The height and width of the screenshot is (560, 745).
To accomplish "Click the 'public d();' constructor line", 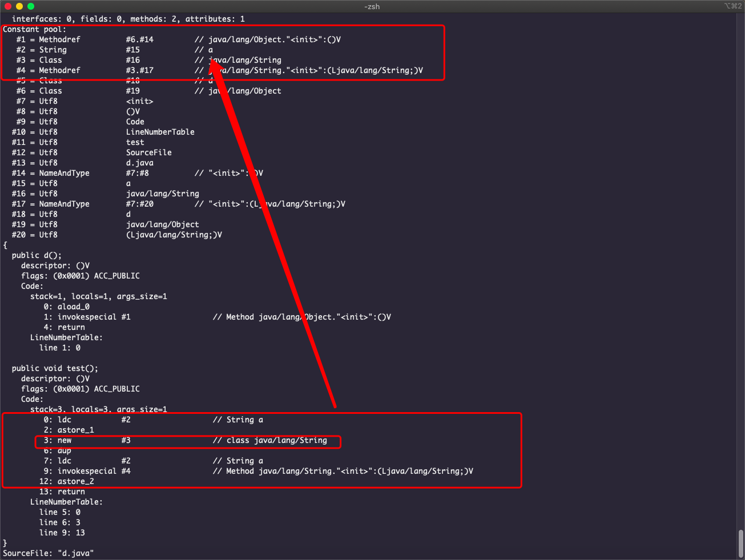I will (37, 255).
